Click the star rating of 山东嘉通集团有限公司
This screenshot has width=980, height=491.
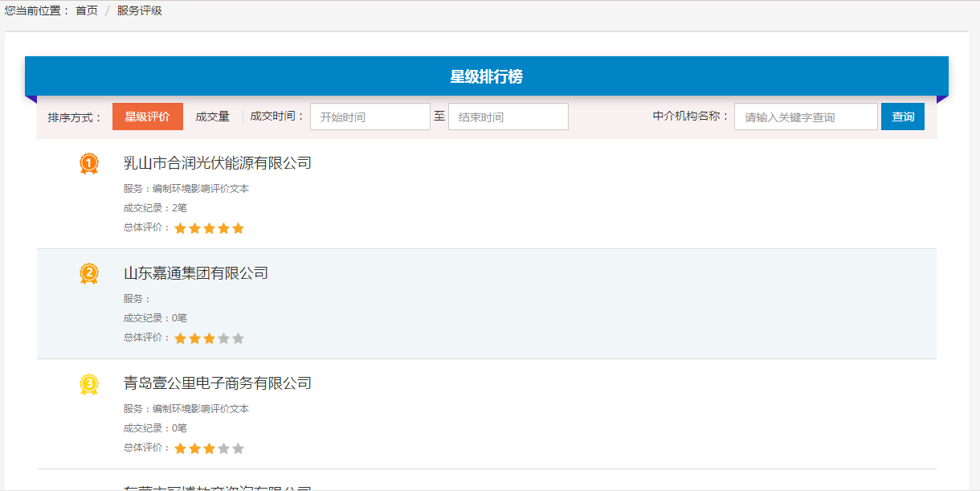pos(209,338)
